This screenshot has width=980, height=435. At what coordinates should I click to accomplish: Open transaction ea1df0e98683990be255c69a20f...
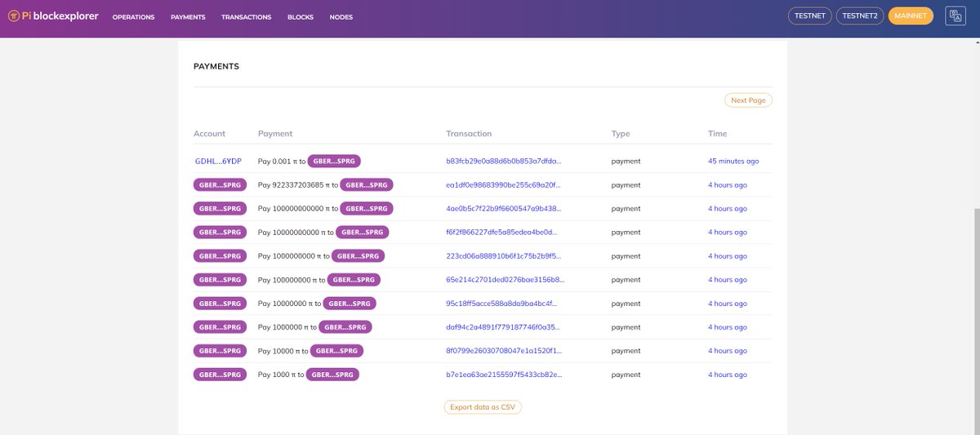click(x=503, y=185)
